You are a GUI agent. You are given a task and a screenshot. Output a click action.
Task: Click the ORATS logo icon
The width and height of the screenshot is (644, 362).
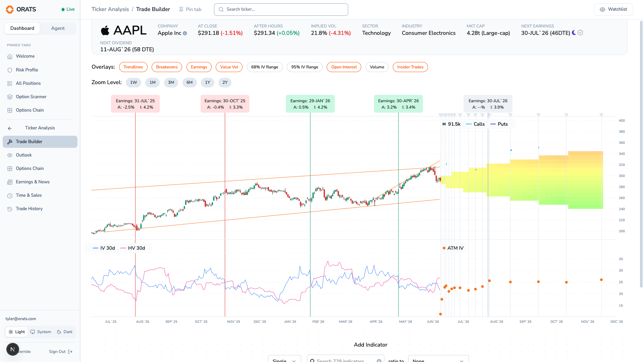[x=10, y=9]
